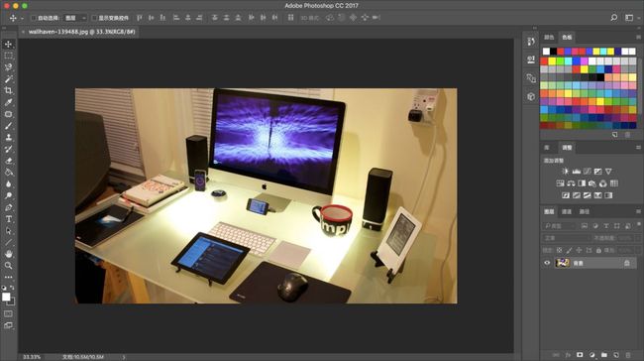Pick the black swatch in top row
The width and height of the screenshot is (644, 361).
pos(553,52)
